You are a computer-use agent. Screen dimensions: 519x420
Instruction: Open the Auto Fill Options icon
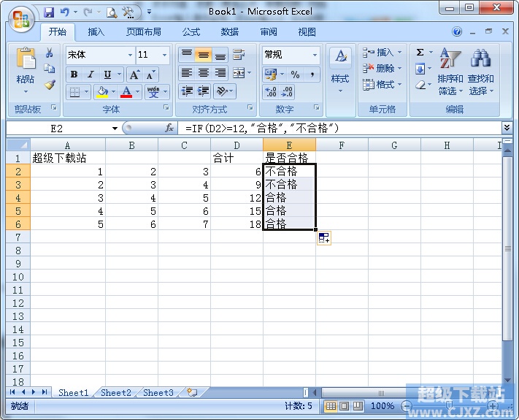tap(324, 238)
